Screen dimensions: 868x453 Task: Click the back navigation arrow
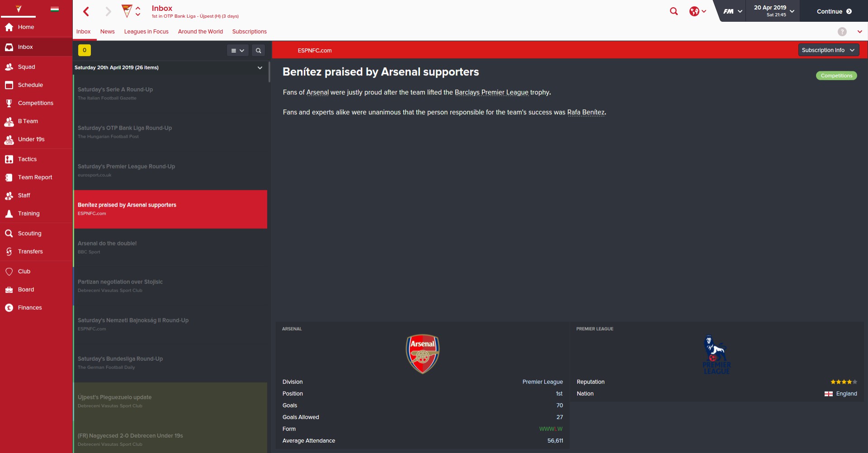(x=86, y=11)
